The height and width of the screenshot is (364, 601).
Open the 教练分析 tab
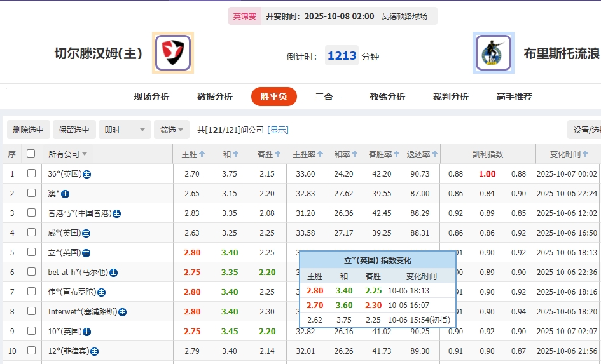coord(387,97)
